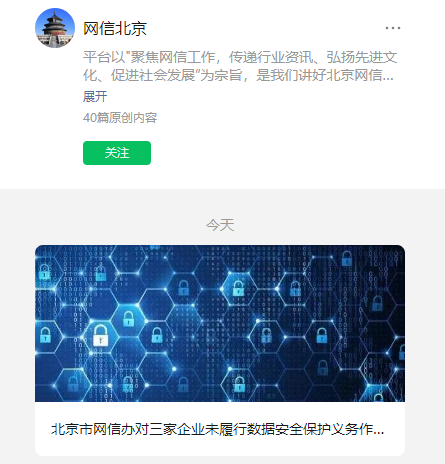Click the bright white padlock in cover image
This screenshot has width=445, height=464.
click(x=100, y=335)
